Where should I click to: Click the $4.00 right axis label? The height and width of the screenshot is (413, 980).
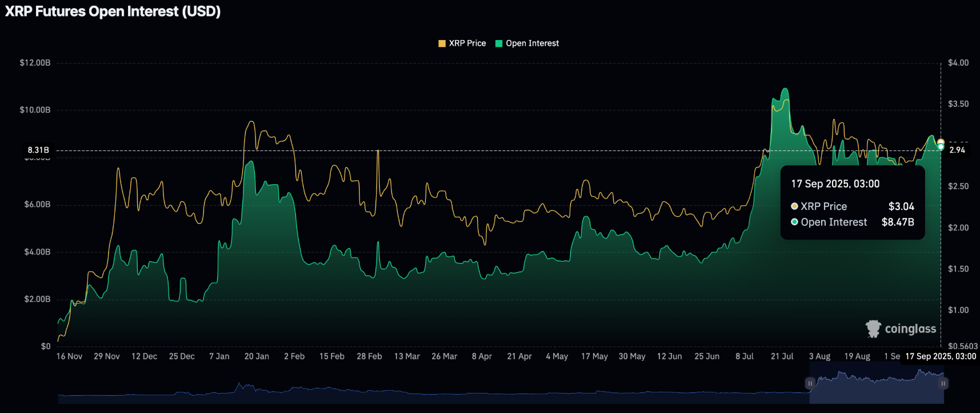pyautogui.click(x=958, y=63)
